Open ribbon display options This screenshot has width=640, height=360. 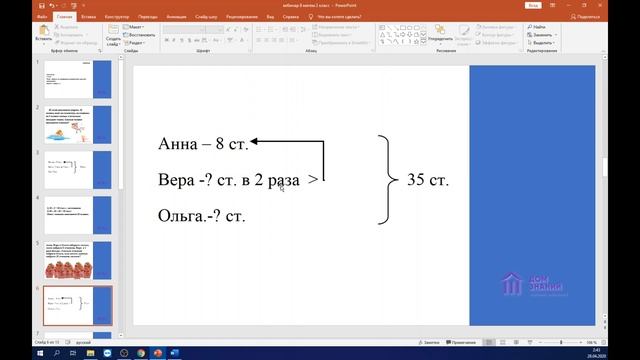coord(552,5)
